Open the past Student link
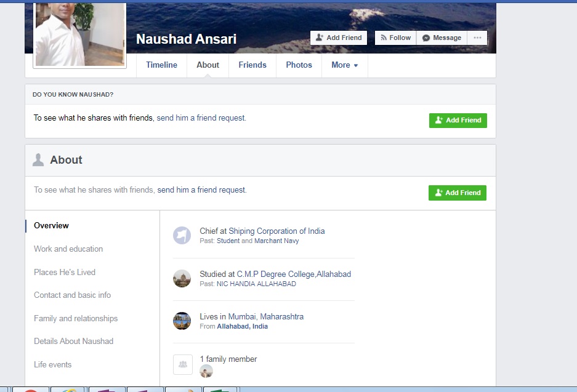Viewport: 577px width, 392px height. [228, 241]
